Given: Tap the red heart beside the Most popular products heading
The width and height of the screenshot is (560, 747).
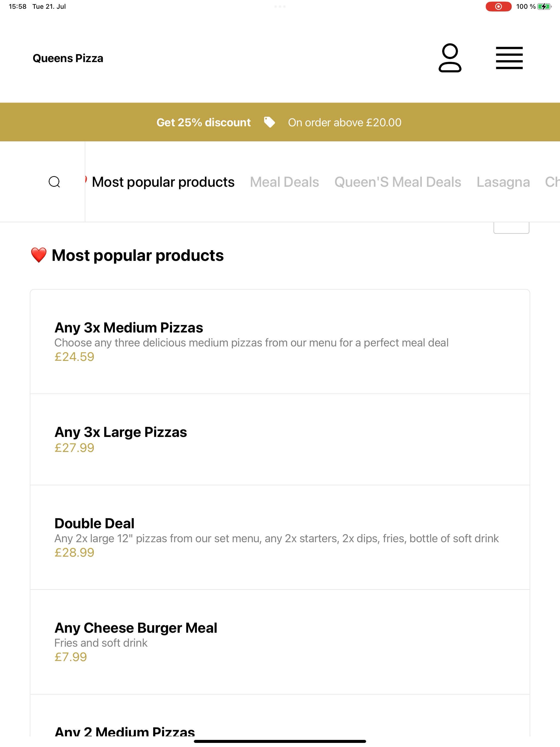Looking at the screenshot, I should tap(39, 255).
